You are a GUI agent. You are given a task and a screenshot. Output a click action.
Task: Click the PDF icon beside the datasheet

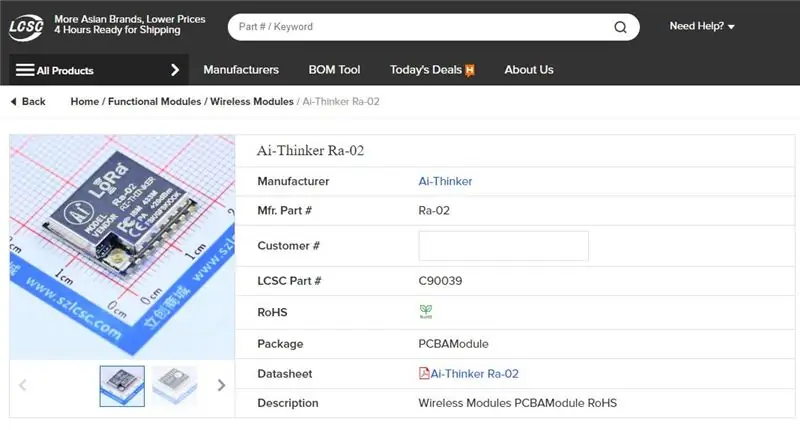tap(424, 373)
